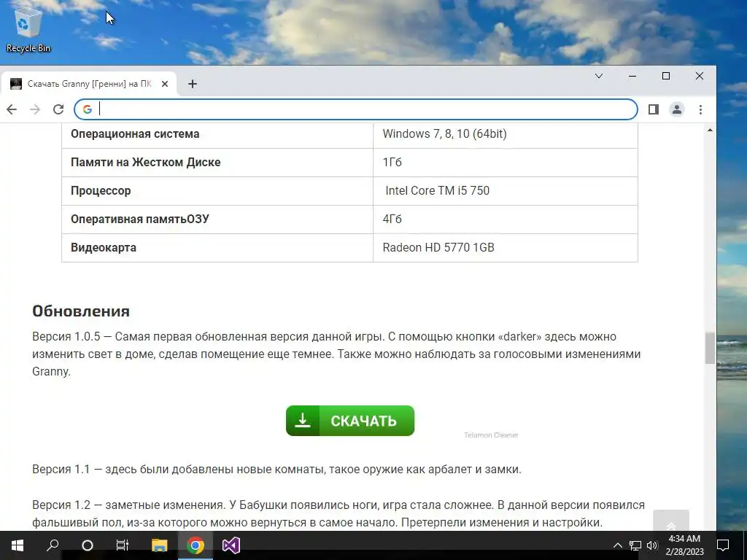Click the Памяти на Жестком Диске cell

217,163
